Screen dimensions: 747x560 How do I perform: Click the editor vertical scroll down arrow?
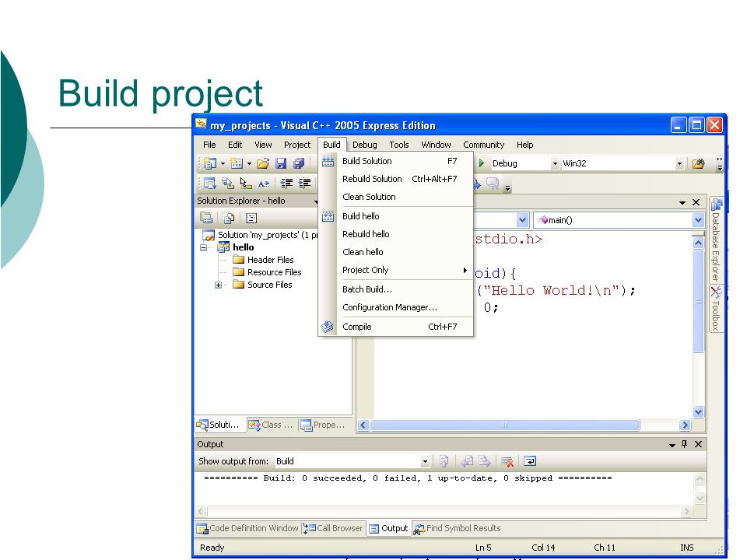point(698,412)
